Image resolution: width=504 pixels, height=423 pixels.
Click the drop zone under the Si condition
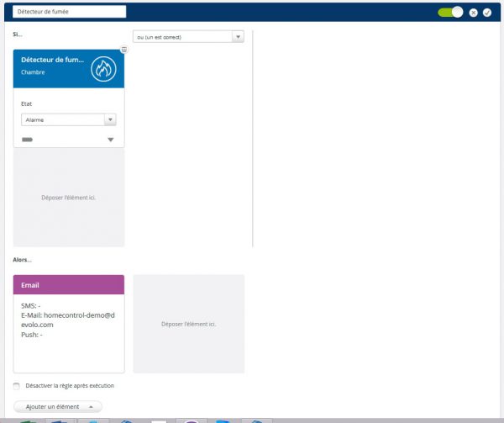tap(69, 198)
